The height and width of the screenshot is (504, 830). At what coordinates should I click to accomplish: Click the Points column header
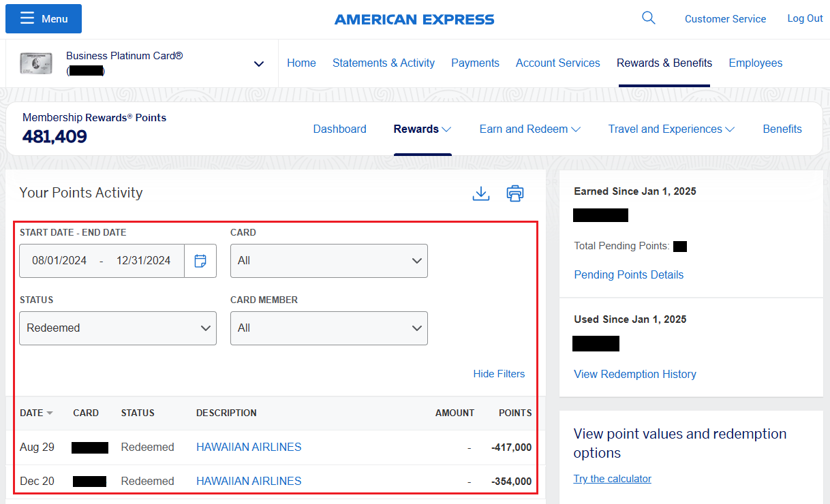[515, 413]
